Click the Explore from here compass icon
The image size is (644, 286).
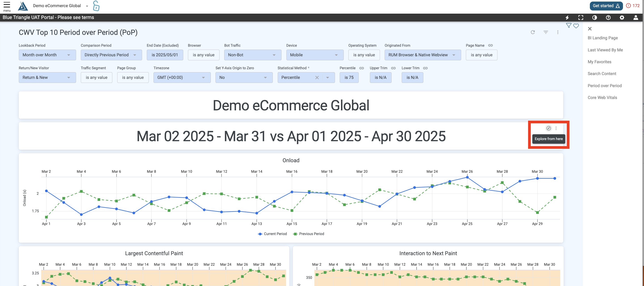click(548, 128)
